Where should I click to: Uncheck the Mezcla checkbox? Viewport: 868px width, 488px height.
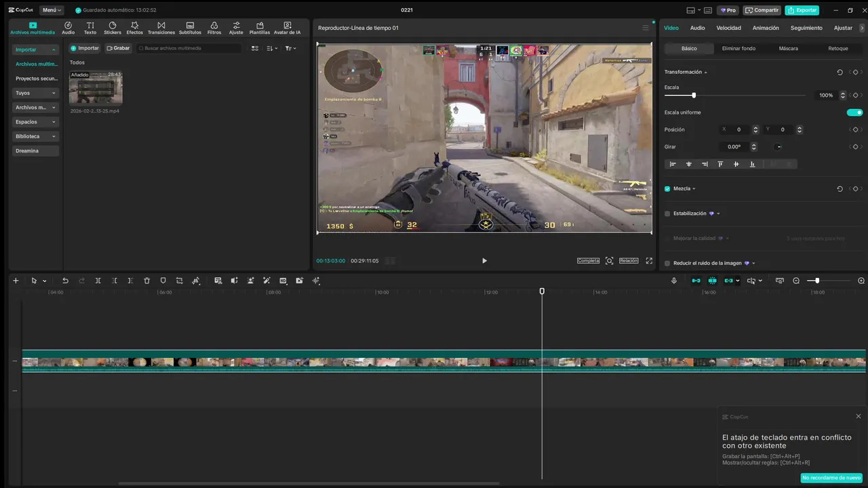click(x=667, y=188)
